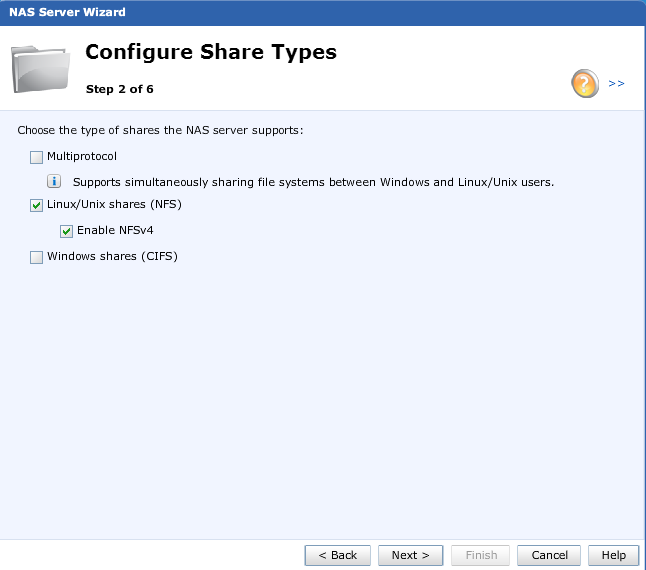Disable the Enable NFSv4 checkbox
This screenshot has width=646, height=570.
(x=67, y=231)
